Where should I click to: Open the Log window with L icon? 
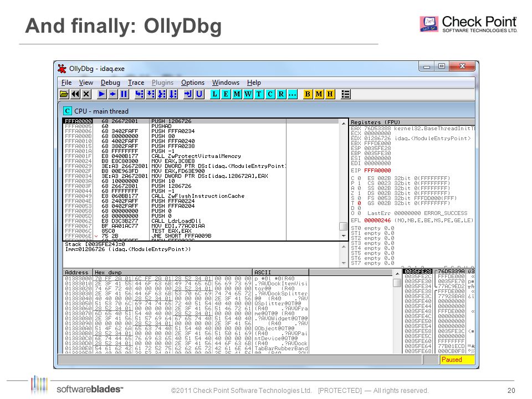(214, 94)
